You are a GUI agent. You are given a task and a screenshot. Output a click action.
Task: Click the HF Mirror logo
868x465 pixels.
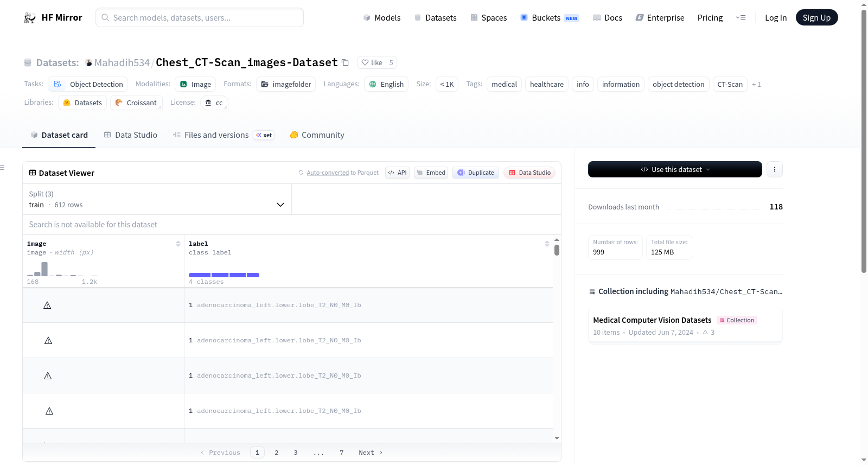coord(53,17)
